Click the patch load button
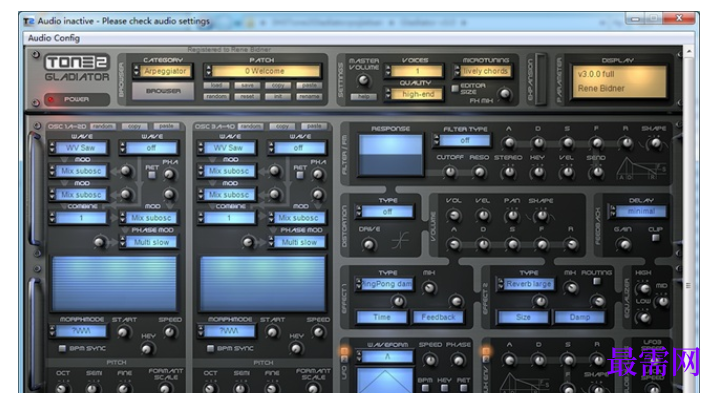Image resolution: width=719 pixels, height=393 pixels. point(216,85)
